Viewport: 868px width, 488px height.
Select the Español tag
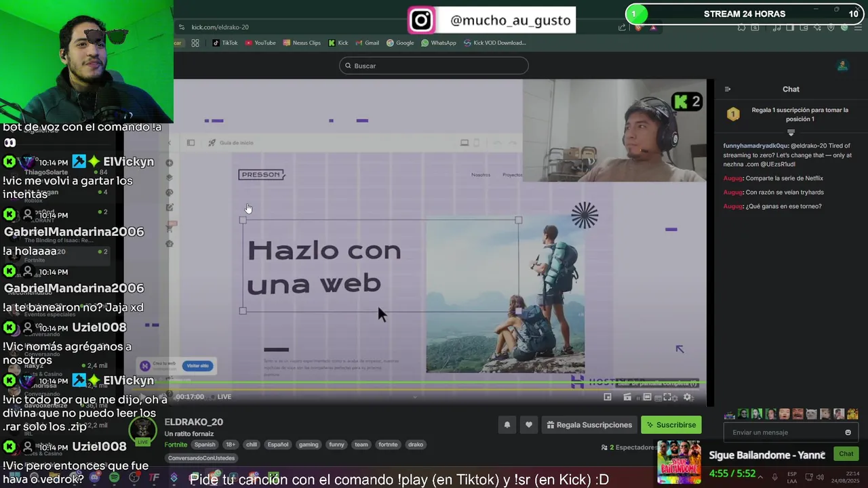coord(277,445)
